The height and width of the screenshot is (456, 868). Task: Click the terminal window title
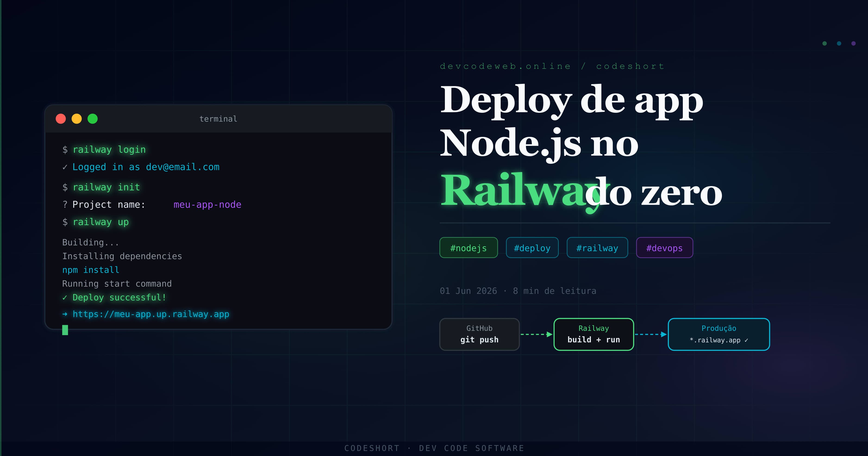point(218,119)
